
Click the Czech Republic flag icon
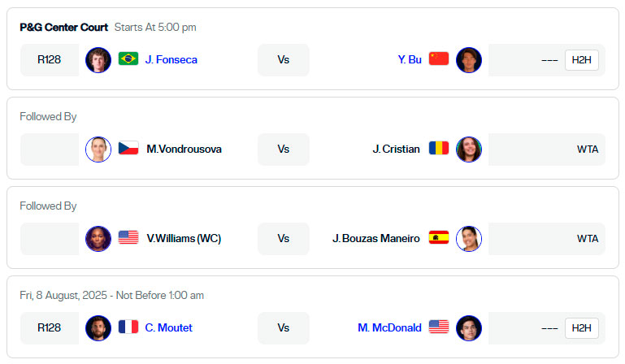click(x=128, y=148)
